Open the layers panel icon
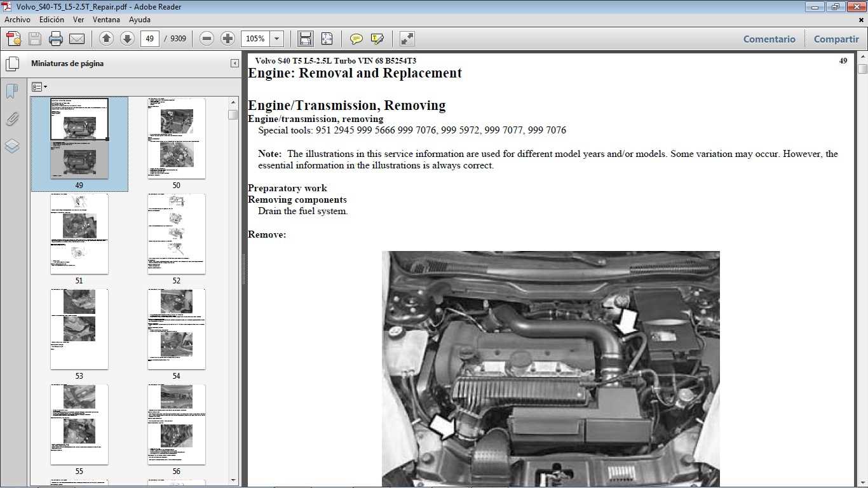The image size is (868, 488). click(x=12, y=146)
